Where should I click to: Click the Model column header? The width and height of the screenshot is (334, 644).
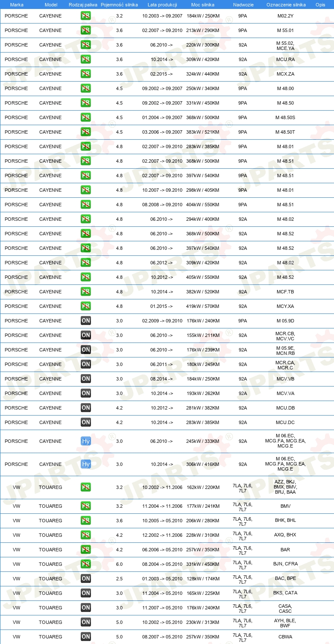click(51, 5)
